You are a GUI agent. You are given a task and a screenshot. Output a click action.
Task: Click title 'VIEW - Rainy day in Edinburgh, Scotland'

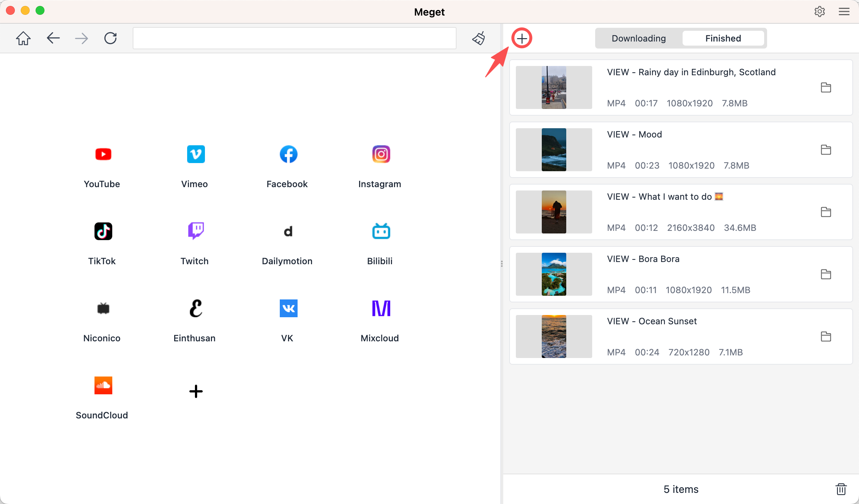pos(691,72)
